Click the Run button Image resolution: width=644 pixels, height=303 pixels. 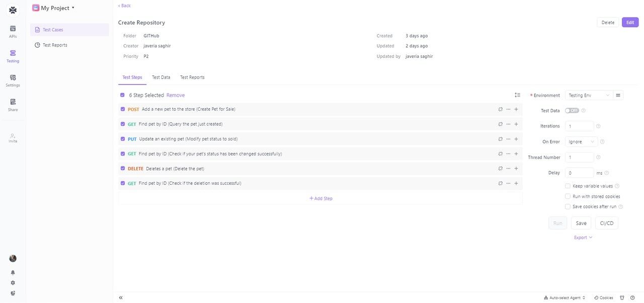(557, 223)
